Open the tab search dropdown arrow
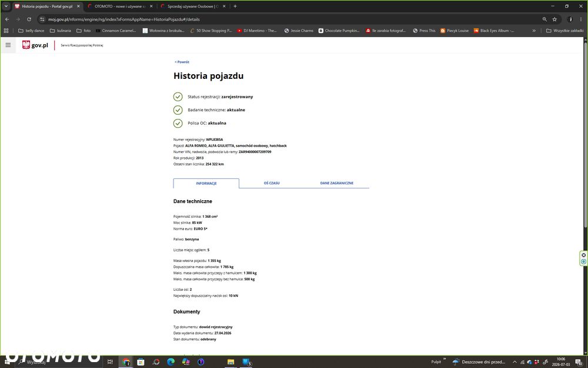The image size is (588, 368). (6, 6)
